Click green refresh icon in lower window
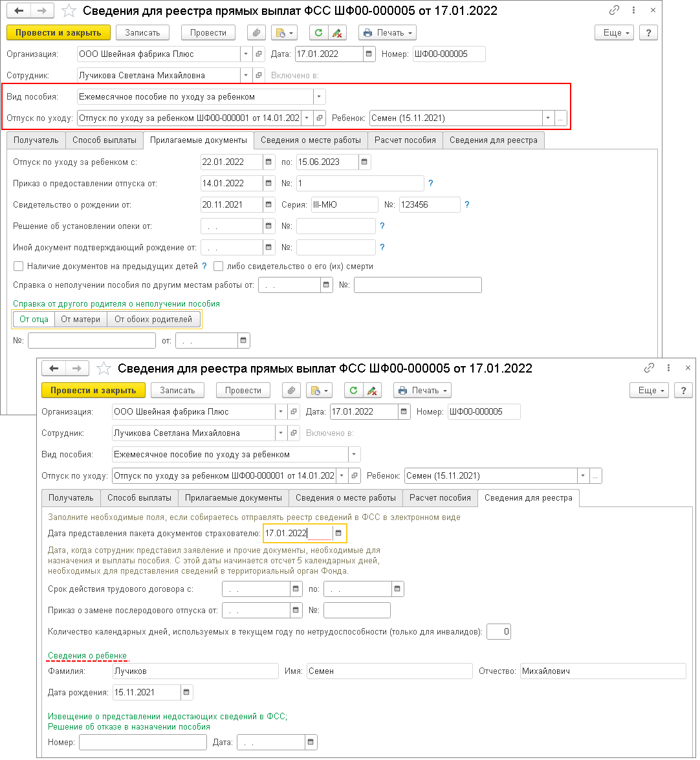This screenshot has width=700, height=760. coord(353,390)
